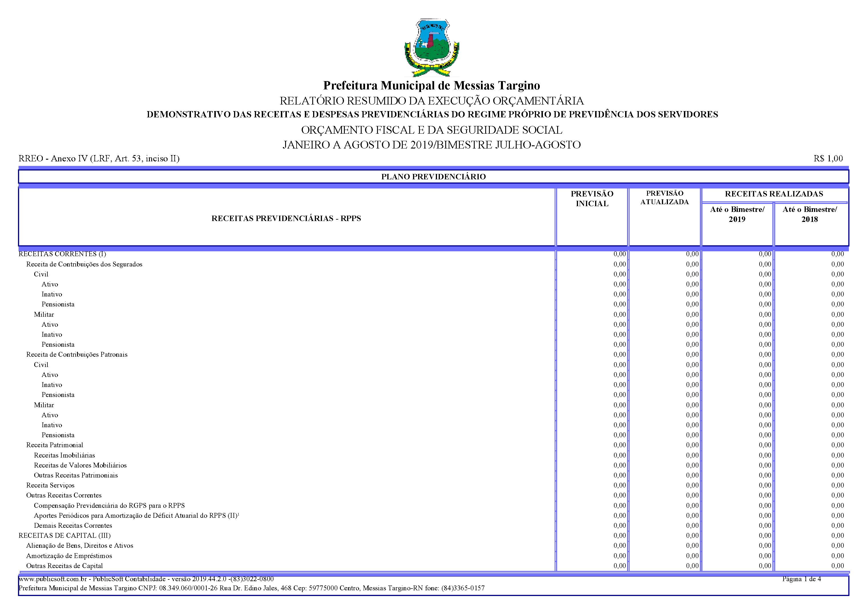Click the PLANO PREVIDENCIÁRIO section header

tap(433, 177)
